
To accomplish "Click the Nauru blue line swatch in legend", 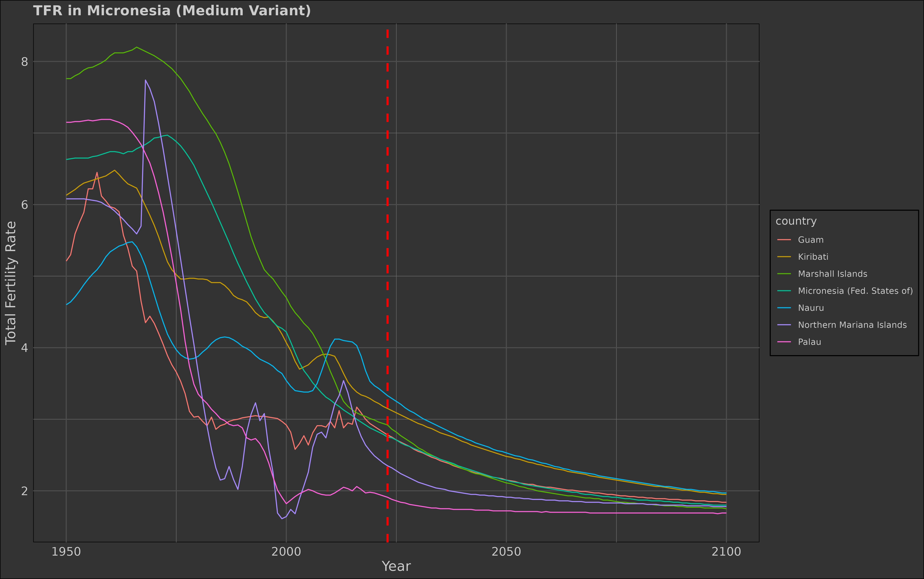I will (x=784, y=308).
